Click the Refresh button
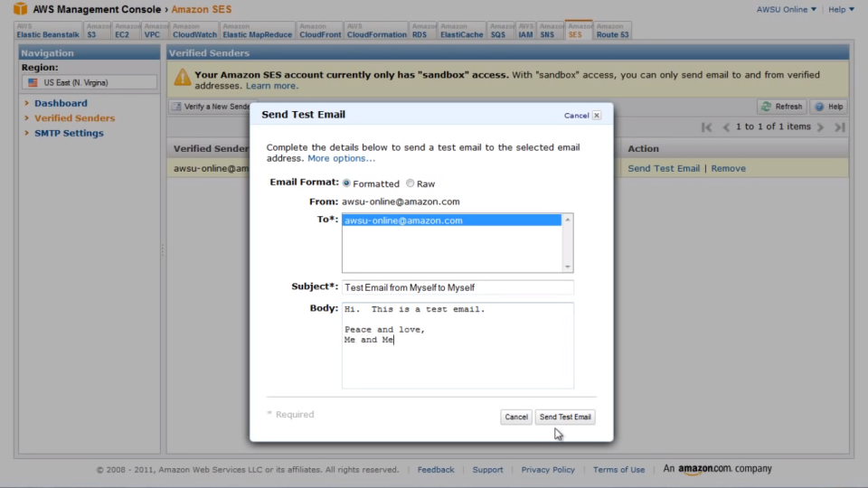This screenshot has height=488, width=868. click(781, 107)
